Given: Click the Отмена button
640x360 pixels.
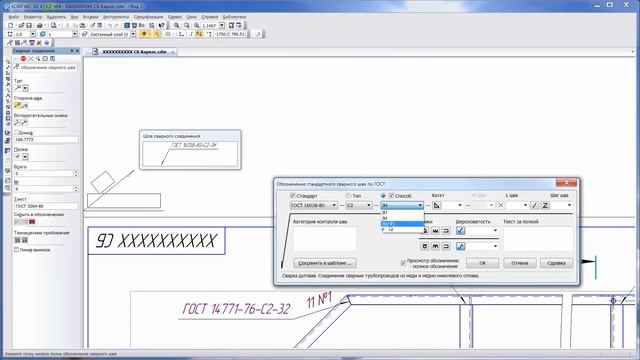Looking at the screenshot, I should point(520,263).
